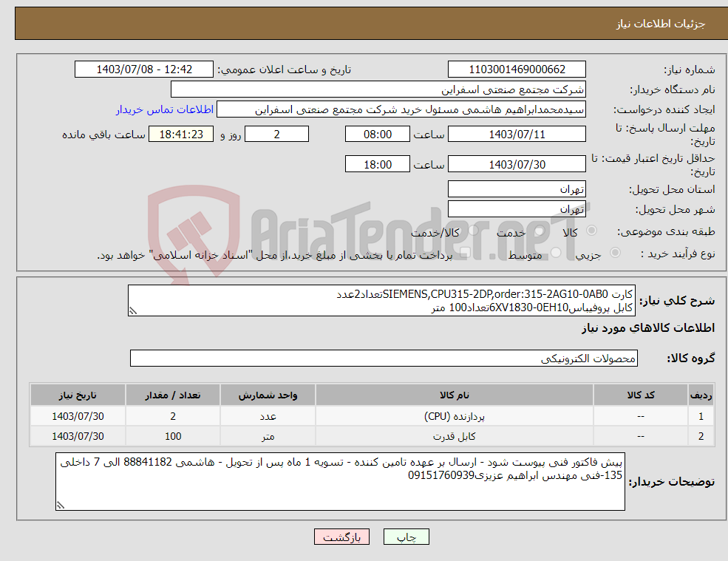
Task: Select the خدمت radio button
Action: coord(540,231)
